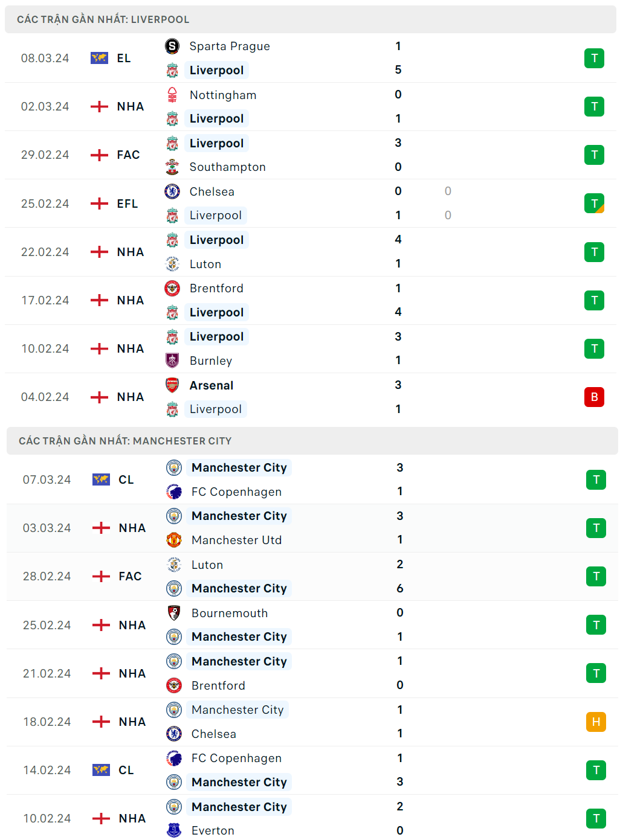Open the Arsenal team link
Image resolution: width=620 pixels, height=840 pixels.
click(x=211, y=385)
